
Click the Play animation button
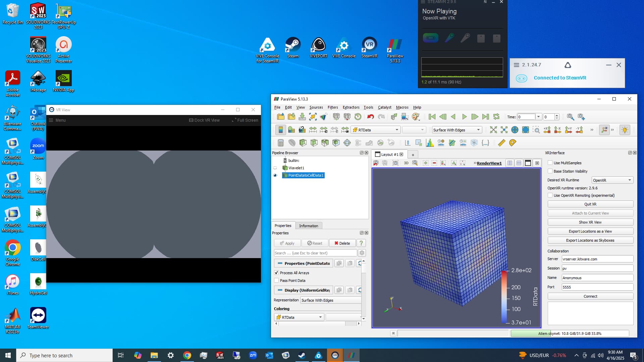(464, 117)
